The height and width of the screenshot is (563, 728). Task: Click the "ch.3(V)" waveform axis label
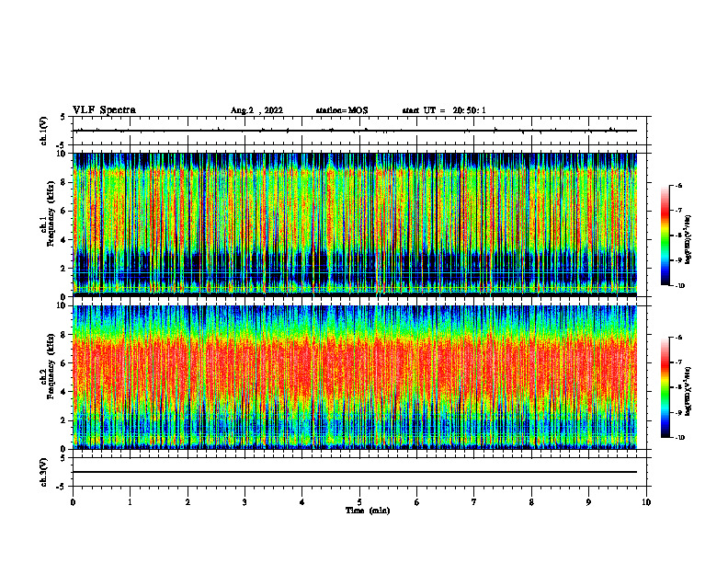(44, 472)
